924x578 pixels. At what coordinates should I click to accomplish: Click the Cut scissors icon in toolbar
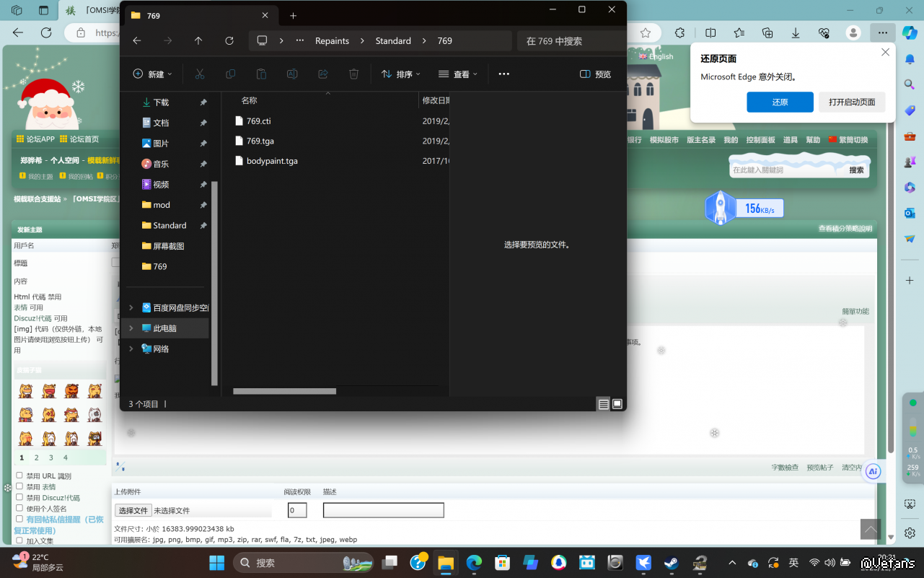[x=200, y=74]
